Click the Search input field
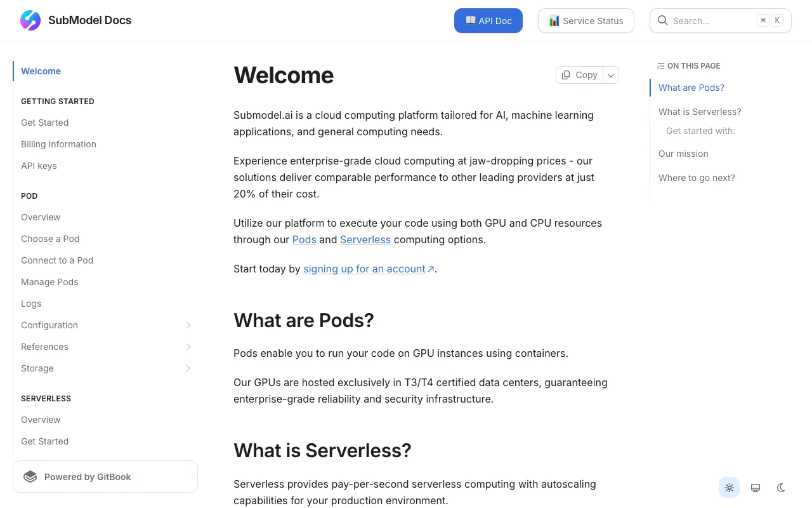The width and height of the screenshot is (812, 508). tap(721, 20)
